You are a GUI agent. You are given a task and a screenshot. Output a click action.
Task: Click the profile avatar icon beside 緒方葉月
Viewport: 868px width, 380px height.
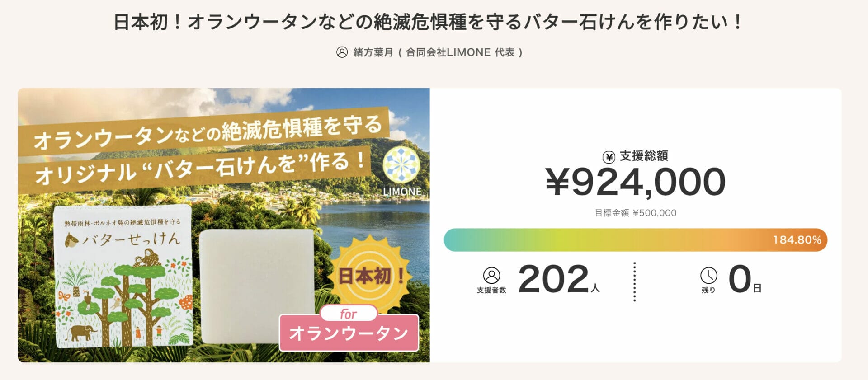tap(342, 53)
